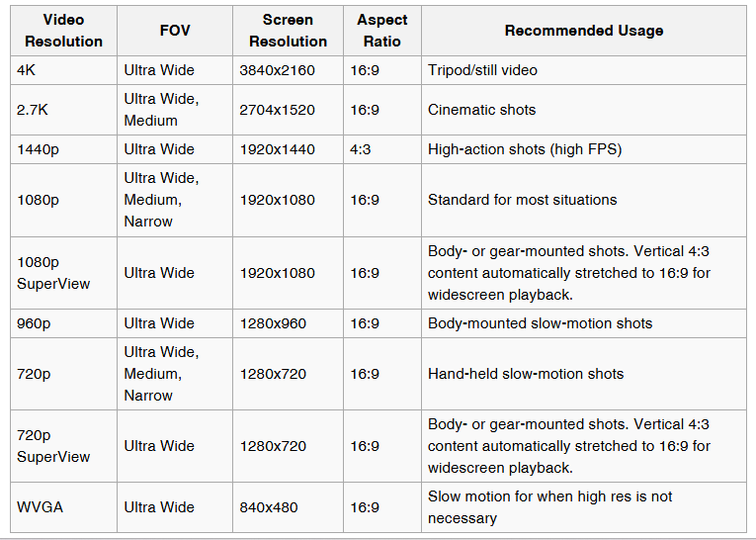Select the FOV column header

174,31
